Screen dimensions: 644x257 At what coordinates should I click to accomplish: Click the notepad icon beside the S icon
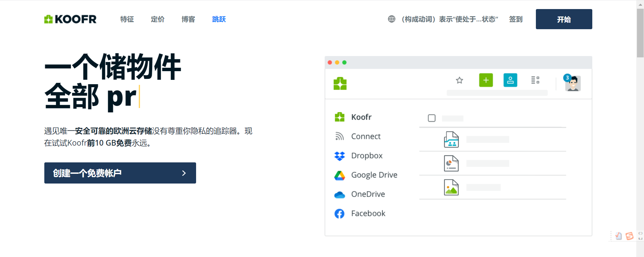[618, 236]
